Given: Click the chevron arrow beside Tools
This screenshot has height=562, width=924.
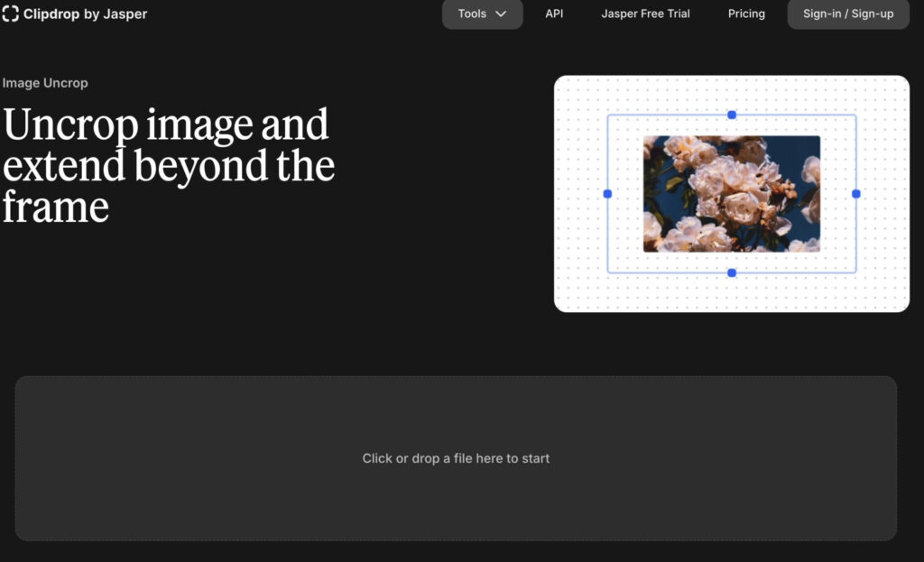Looking at the screenshot, I should pyautogui.click(x=501, y=14).
